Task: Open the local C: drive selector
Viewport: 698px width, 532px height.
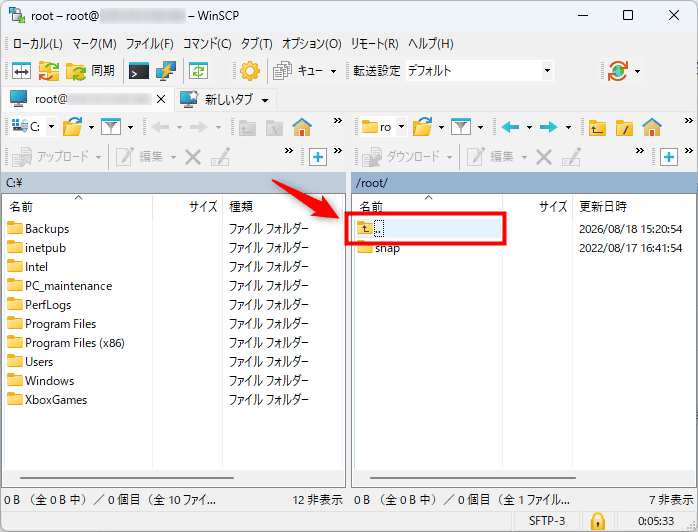Action: (34, 127)
